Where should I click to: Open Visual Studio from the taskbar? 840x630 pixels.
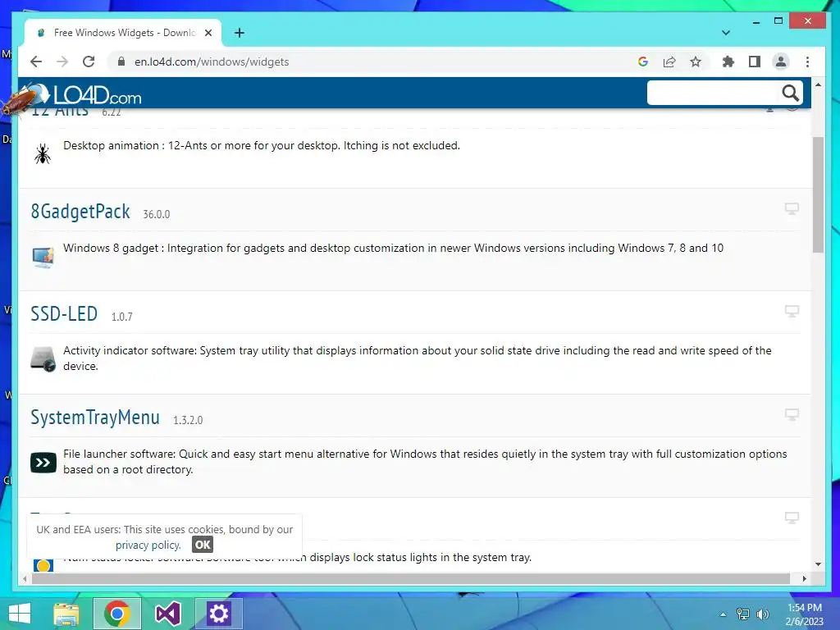167,614
